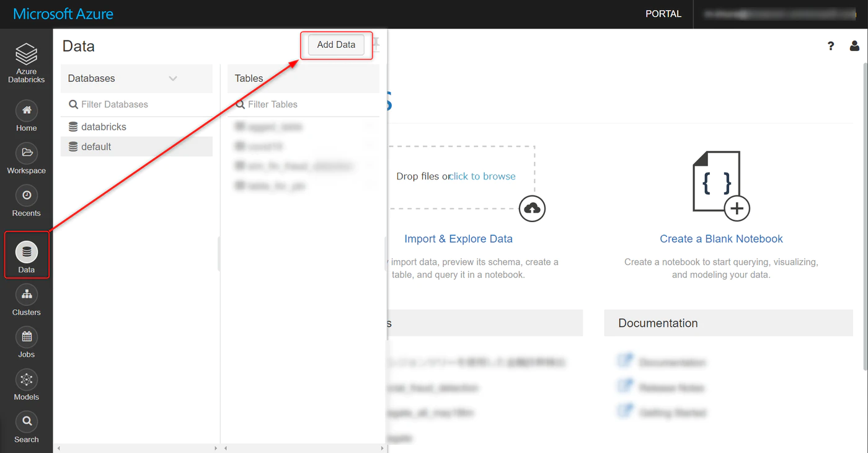
Task: Pin the Data panel open
Action: coord(376,45)
